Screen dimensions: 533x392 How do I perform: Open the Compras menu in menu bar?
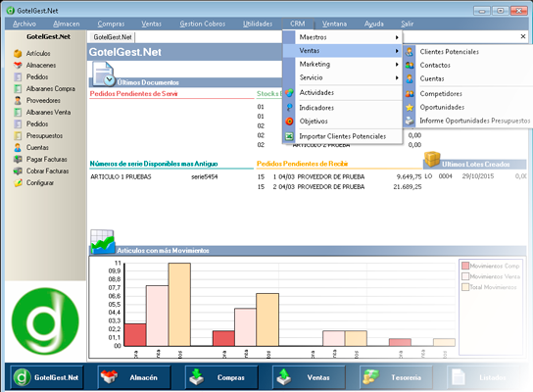(x=111, y=24)
